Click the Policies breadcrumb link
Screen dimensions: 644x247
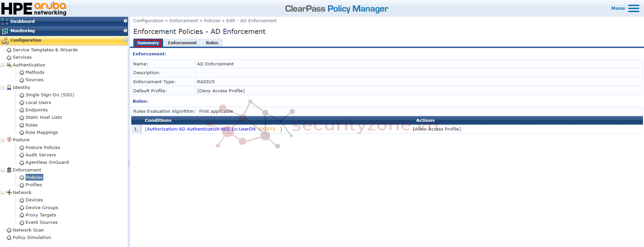coord(212,21)
